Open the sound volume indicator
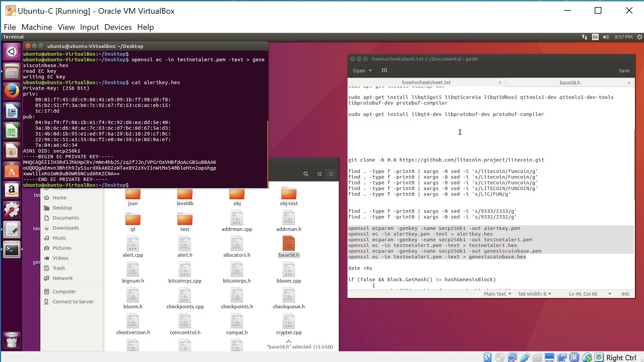 pyautogui.click(x=605, y=37)
